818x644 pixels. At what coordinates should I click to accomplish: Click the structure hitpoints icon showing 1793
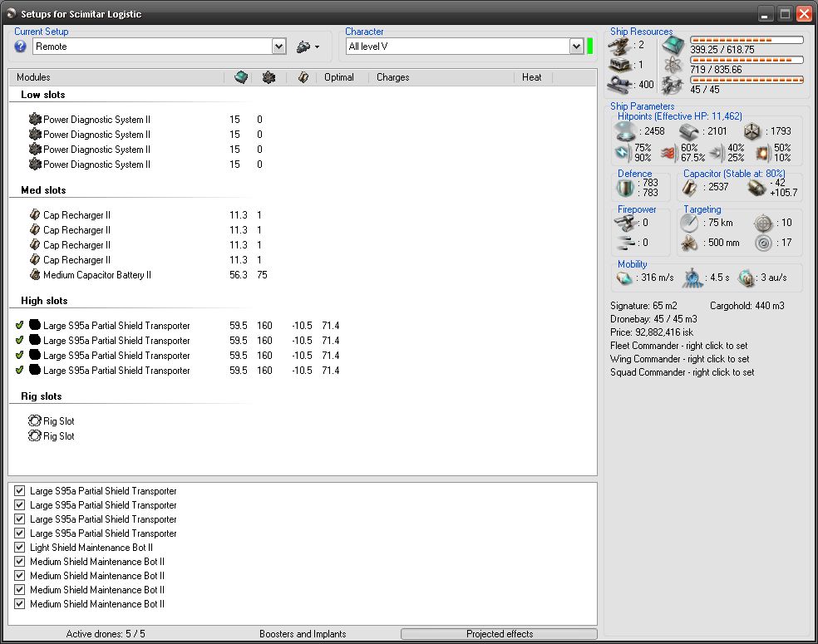pyautogui.click(x=751, y=131)
